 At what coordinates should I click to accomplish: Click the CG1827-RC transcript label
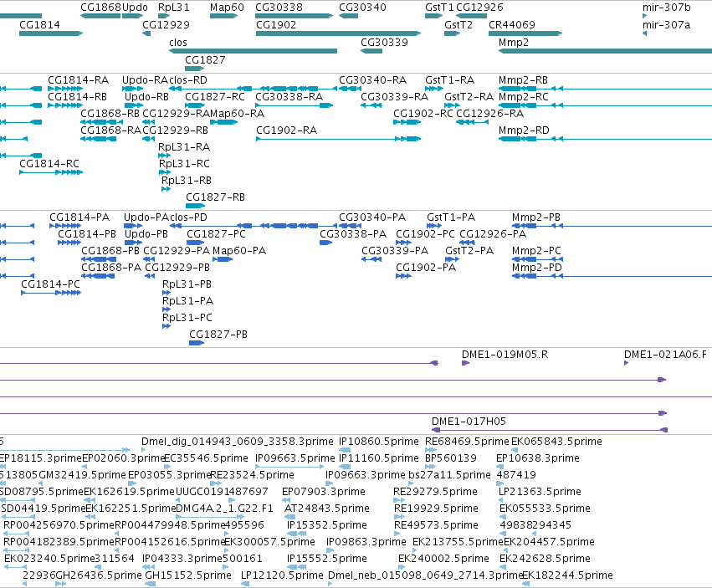pos(215,97)
